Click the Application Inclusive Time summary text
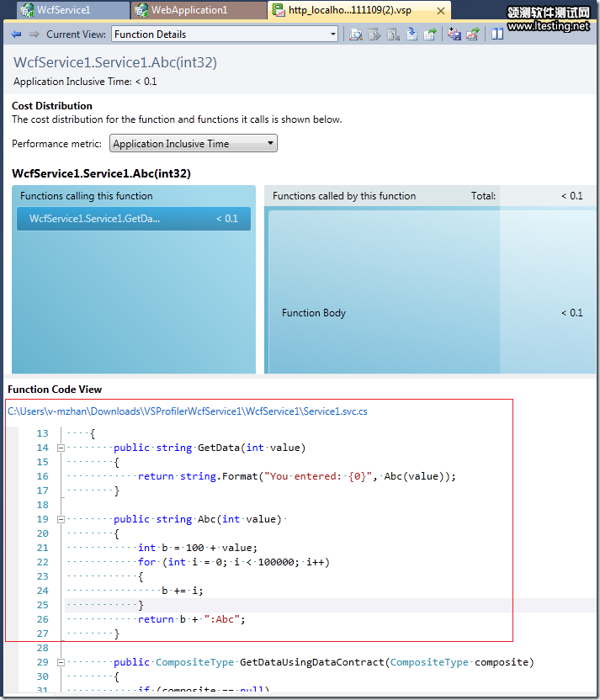This screenshot has height=700, width=600. (x=85, y=82)
